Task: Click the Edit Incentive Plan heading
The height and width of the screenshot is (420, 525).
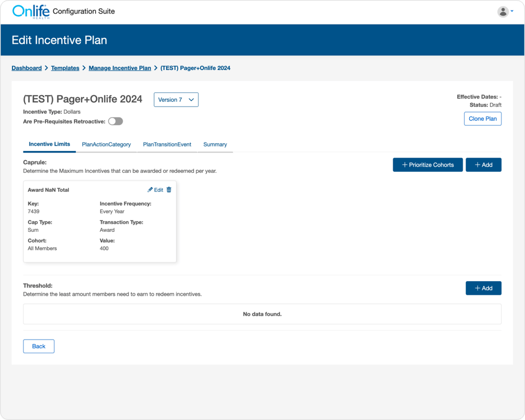Action: click(x=60, y=40)
